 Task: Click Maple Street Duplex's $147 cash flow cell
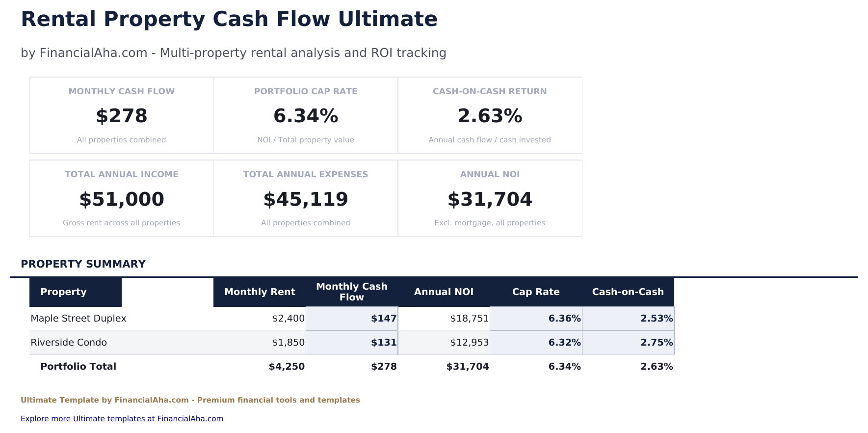(x=352, y=319)
